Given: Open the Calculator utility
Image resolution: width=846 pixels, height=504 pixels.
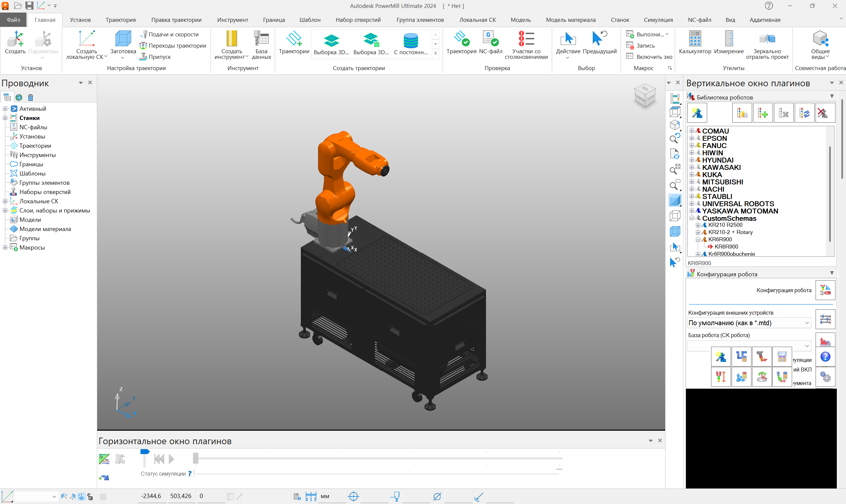Looking at the screenshot, I should coord(695,42).
